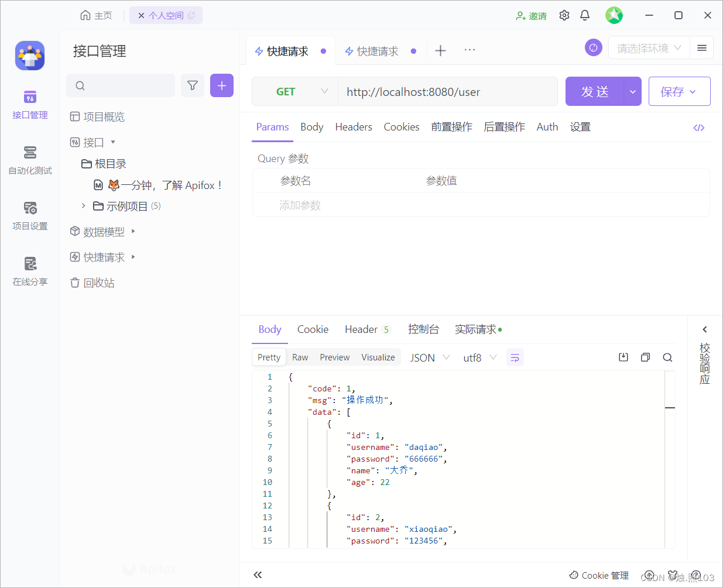Add a new request tab with plus
Image resolution: width=723 pixels, height=588 pixels.
coord(441,51)
